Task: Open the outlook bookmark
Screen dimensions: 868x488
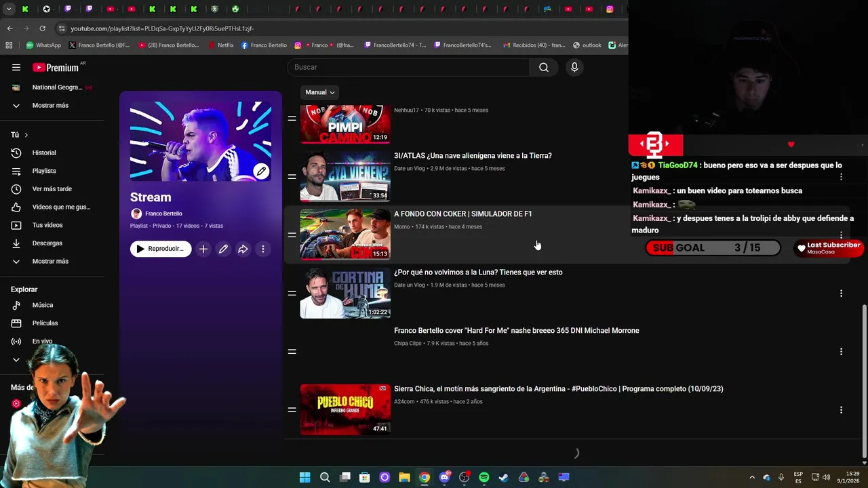Action: point(587,45)
